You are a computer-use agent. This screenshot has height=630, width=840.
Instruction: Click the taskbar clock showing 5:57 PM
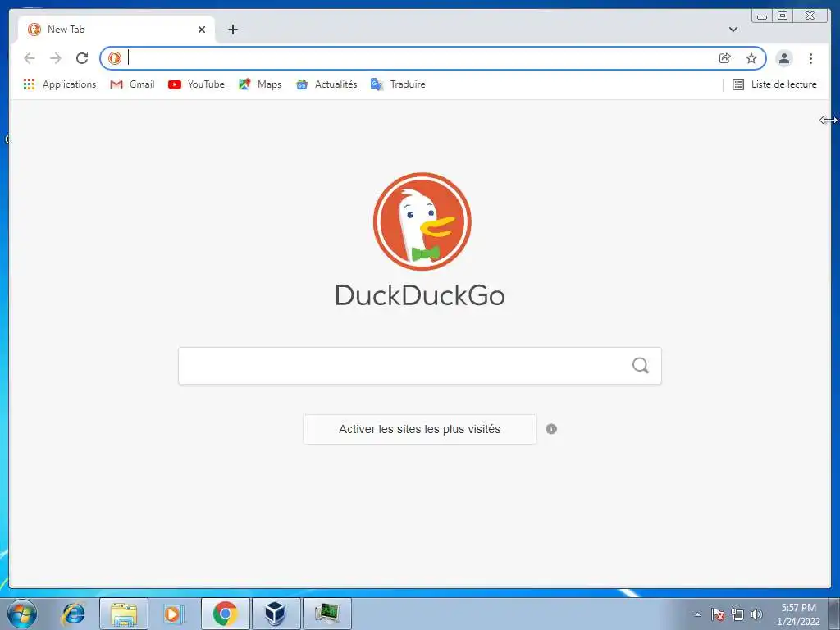pyautogui.click(x=798, y=614)
